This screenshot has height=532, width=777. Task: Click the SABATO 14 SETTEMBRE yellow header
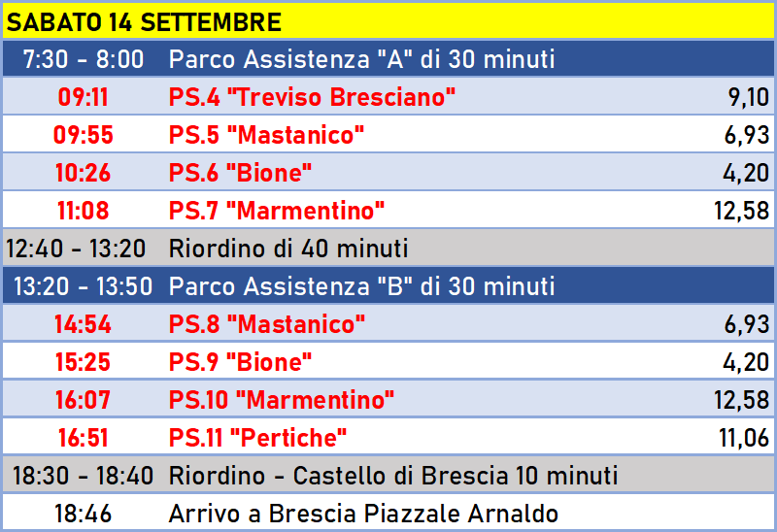pos(388,22)
